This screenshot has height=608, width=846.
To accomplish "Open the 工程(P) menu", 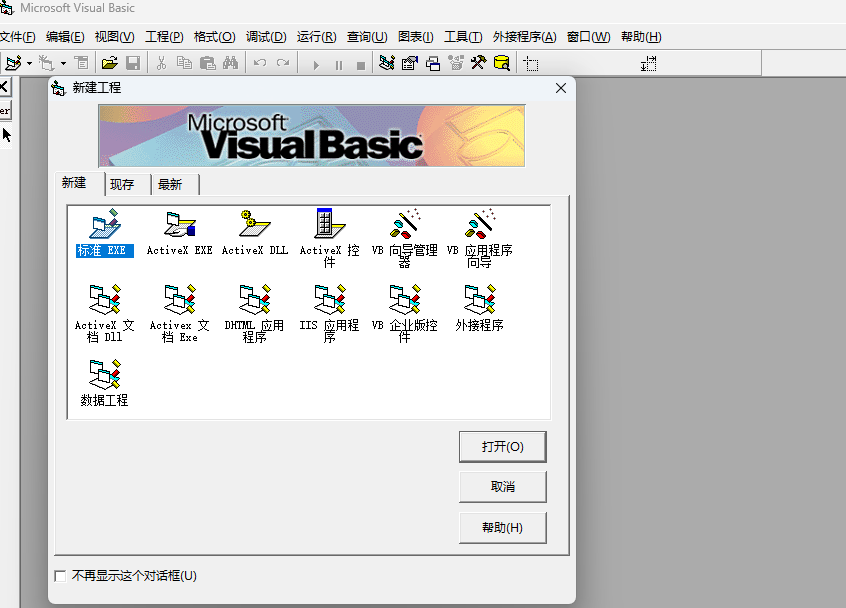I will coord(164,37).
